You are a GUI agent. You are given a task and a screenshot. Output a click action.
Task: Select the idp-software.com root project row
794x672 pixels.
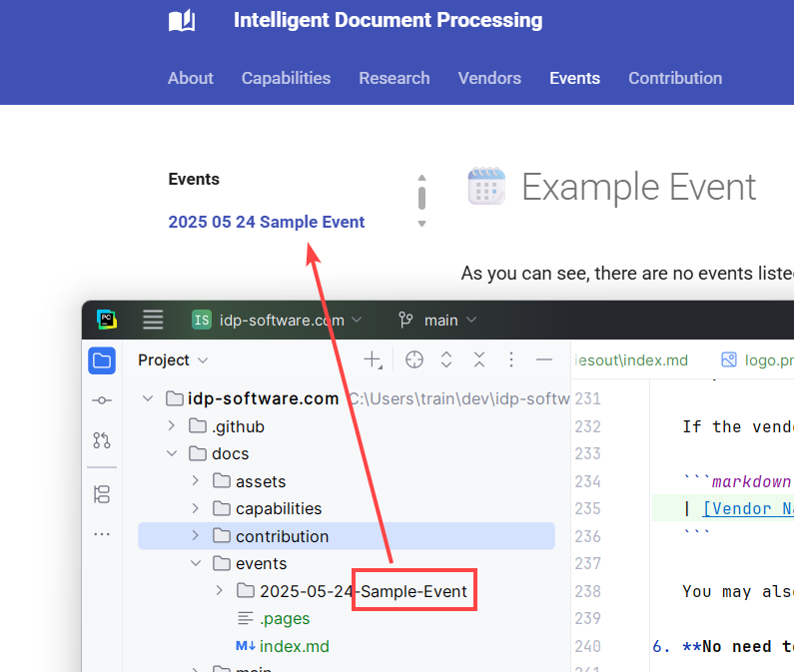click(347, 398)
